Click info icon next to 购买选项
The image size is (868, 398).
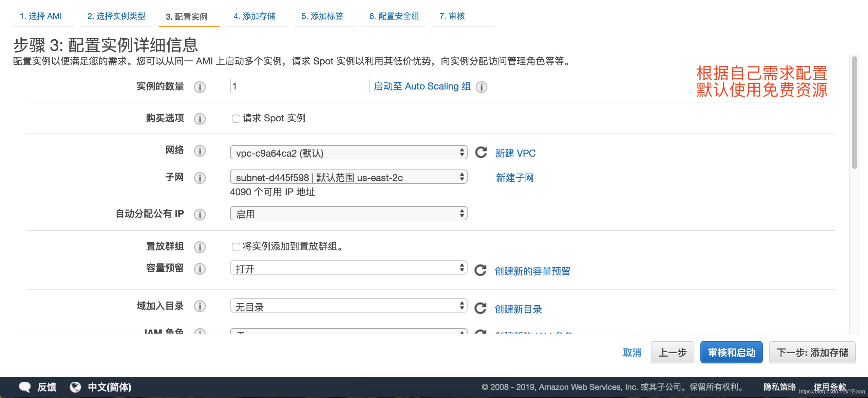[200, 119]
